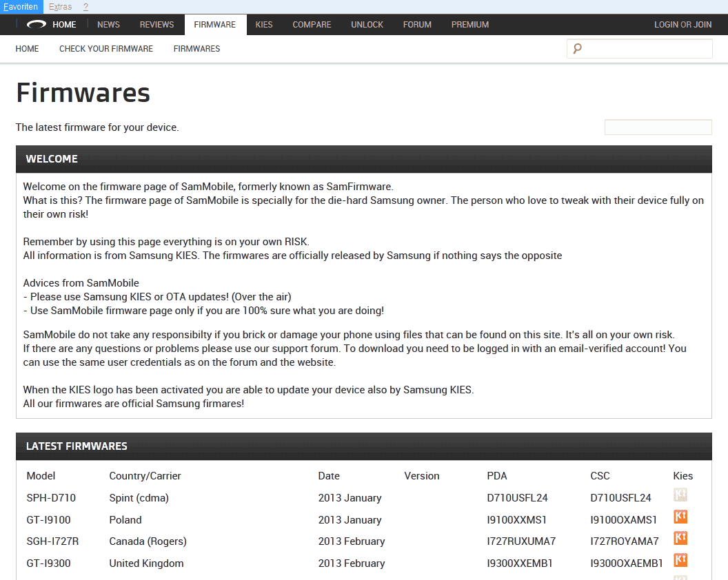728x580 pixels.
Task: Click the greyed Kies icon for SPH-D710
Action: point(680,495)
